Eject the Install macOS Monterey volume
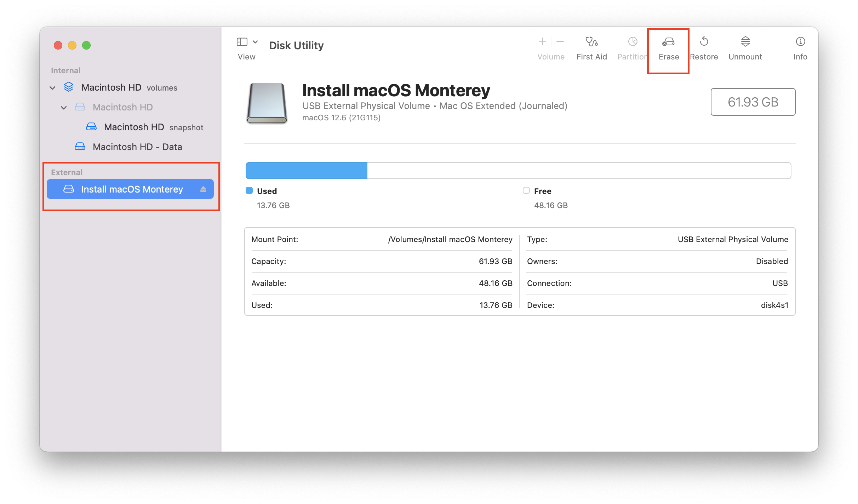Screen dimensions: 858x504 point(204,189)
